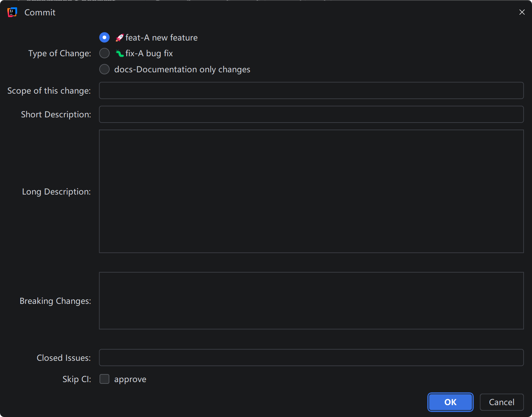Click the fix-A bug fix label text

pyautogui.click(x=149, y=53)
